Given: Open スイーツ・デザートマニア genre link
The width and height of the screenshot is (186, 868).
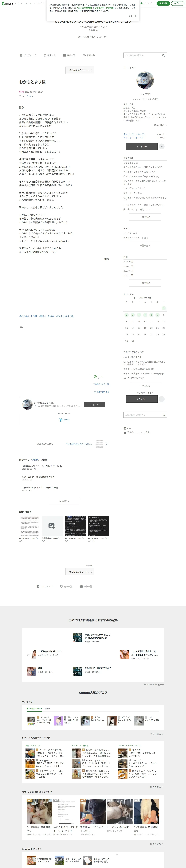Looking at the screenshot, I should click(129, 746).
